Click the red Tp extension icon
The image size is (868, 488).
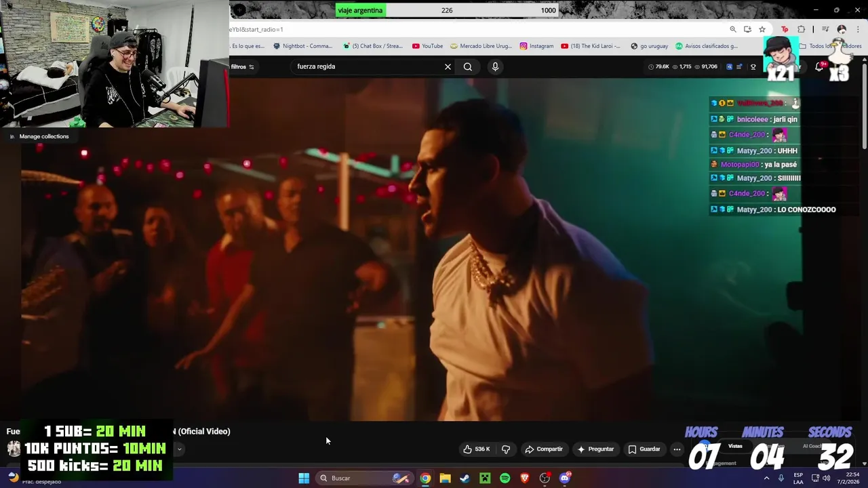[785, 29]
